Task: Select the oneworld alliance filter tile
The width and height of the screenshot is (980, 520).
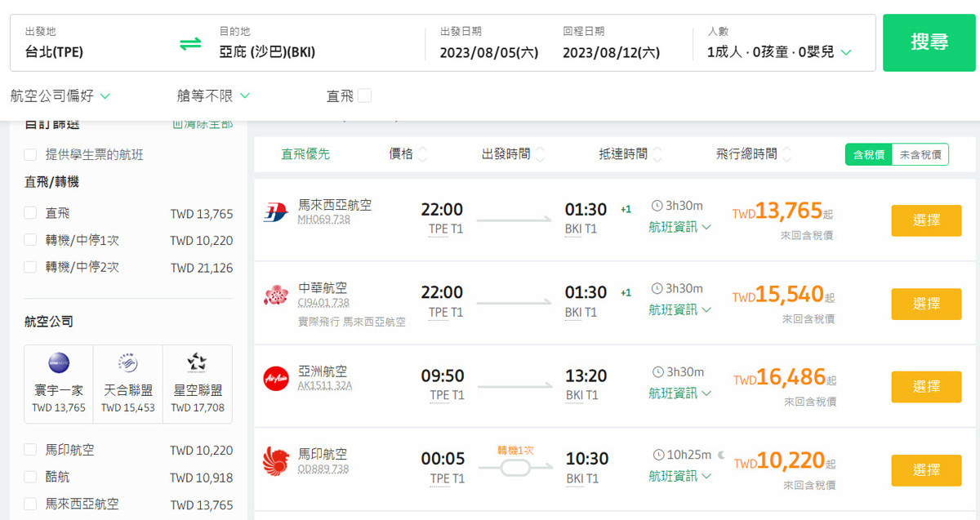Action: (x=59, y=384)
